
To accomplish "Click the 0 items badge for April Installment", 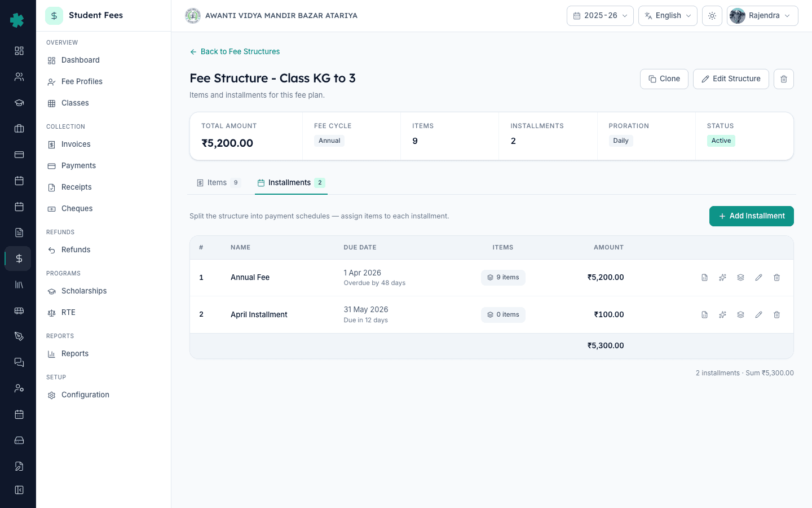I will click(x=503, y=315).
